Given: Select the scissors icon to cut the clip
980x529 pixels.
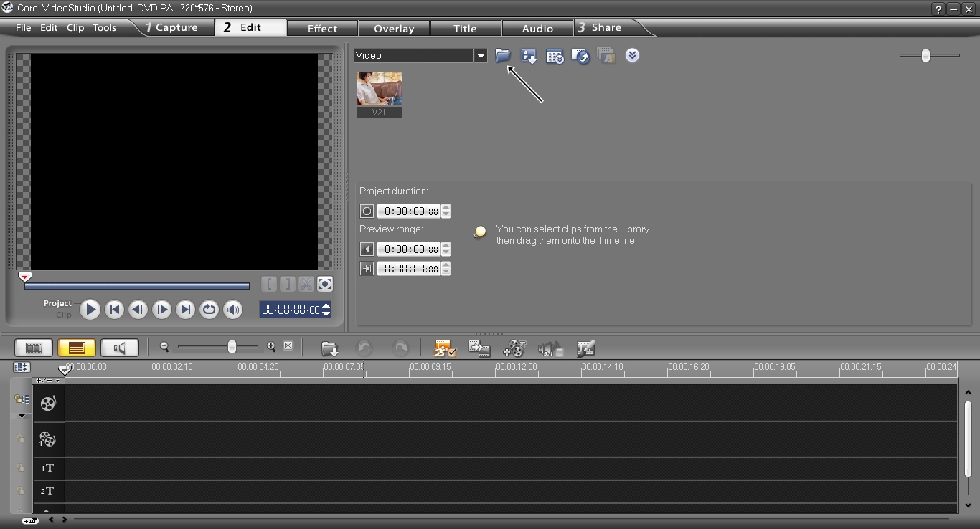Looking at the screenshot, I should click(x=305, y=284).
